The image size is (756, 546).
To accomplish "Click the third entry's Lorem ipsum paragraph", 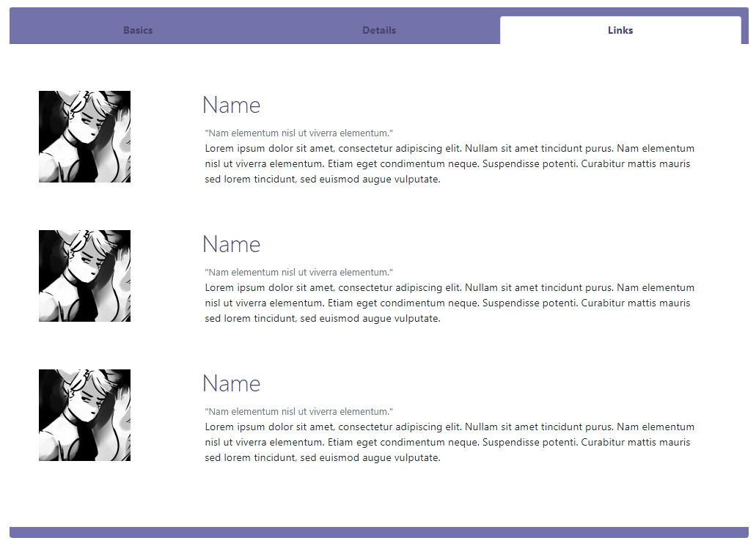I will tap(449, 443).
